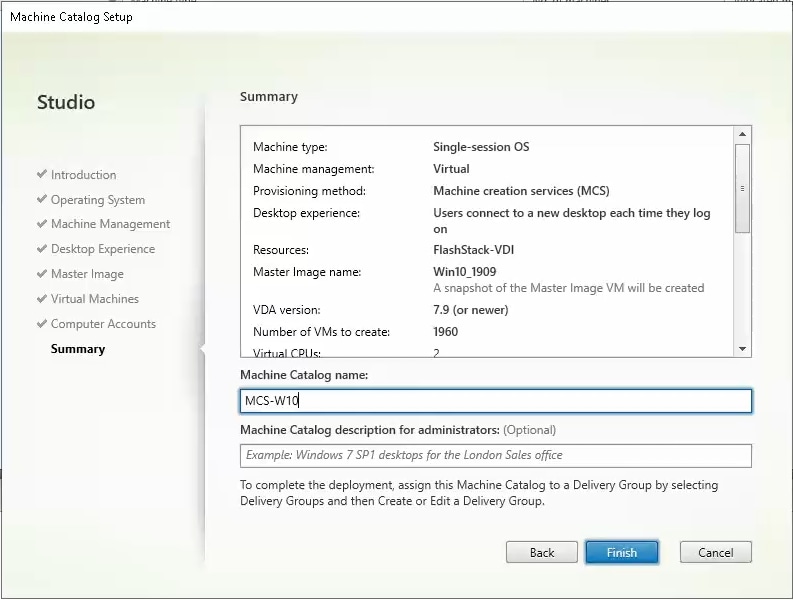Viewport: 793px width, 600px height.
Task: Open the Virtual Machines step
Action: click(x=95, y=298)
